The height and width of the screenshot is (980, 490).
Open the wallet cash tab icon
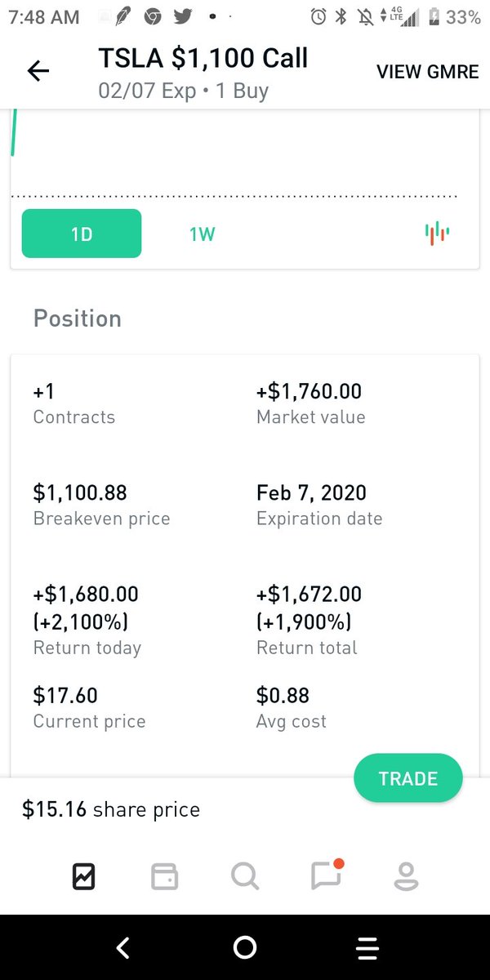pos(164,876)
